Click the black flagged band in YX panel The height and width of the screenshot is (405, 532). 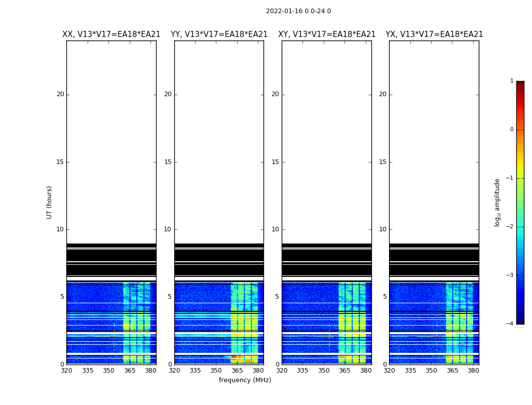[x=434, y=260]
